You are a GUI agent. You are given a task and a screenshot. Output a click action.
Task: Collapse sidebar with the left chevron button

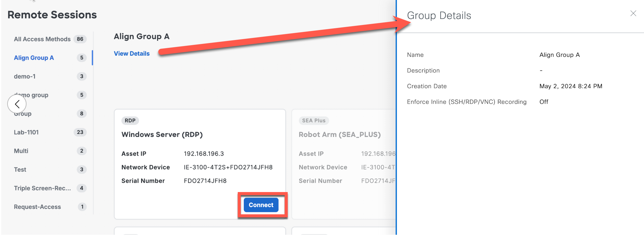[17, 104]
